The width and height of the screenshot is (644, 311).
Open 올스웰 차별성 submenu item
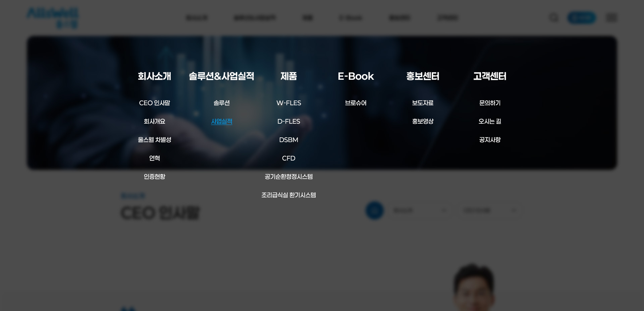click(154, 140)
